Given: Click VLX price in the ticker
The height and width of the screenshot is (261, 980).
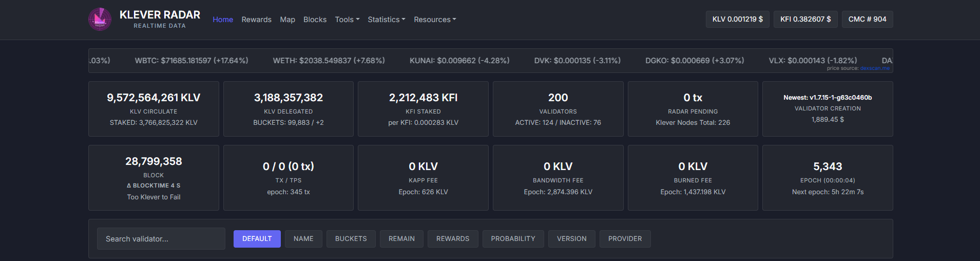Looking at the screenshot, I should [813, 60].
